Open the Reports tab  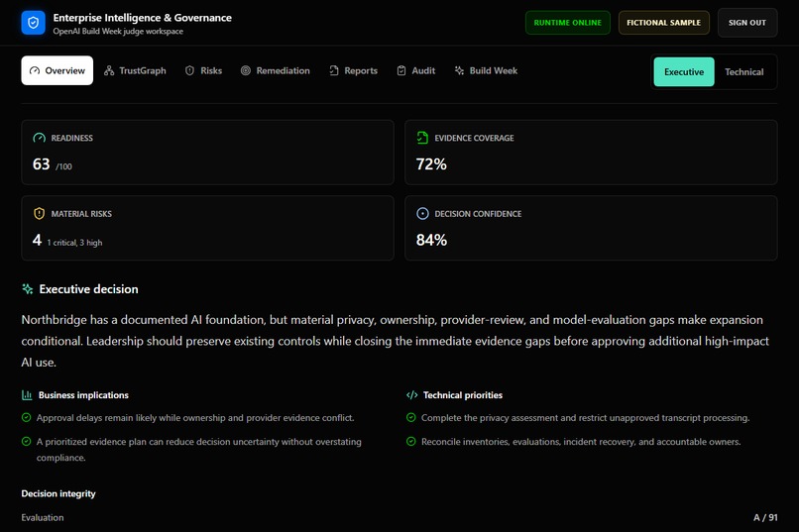click(353, 70)
